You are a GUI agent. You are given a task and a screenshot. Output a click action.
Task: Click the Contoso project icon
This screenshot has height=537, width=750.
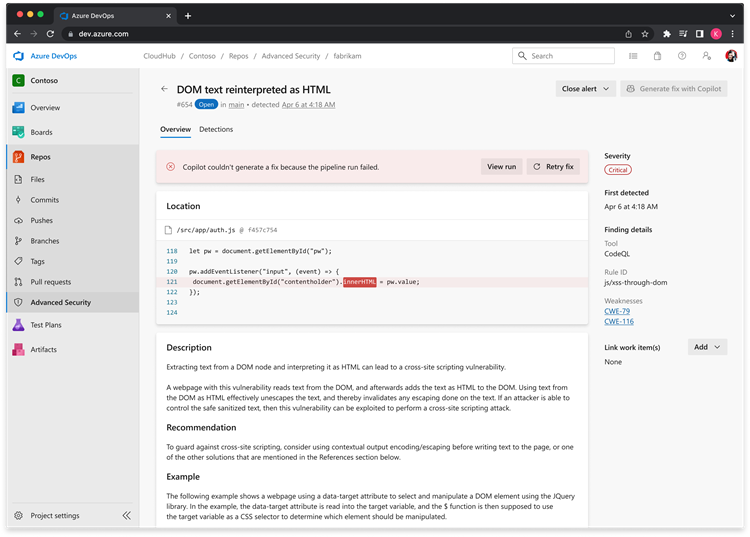coord(18,80)
